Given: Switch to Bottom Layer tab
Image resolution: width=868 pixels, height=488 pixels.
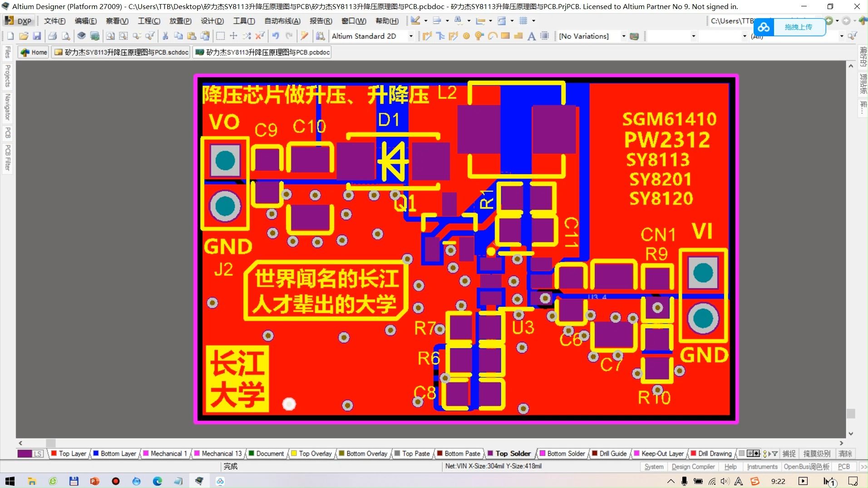Looking at the screenshot, I should click(114, 454).
